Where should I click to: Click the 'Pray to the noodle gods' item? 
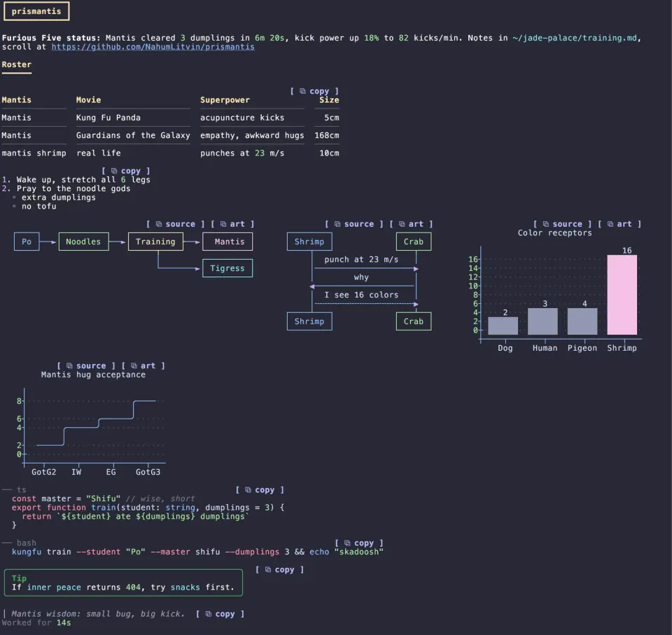click(73, 188)
